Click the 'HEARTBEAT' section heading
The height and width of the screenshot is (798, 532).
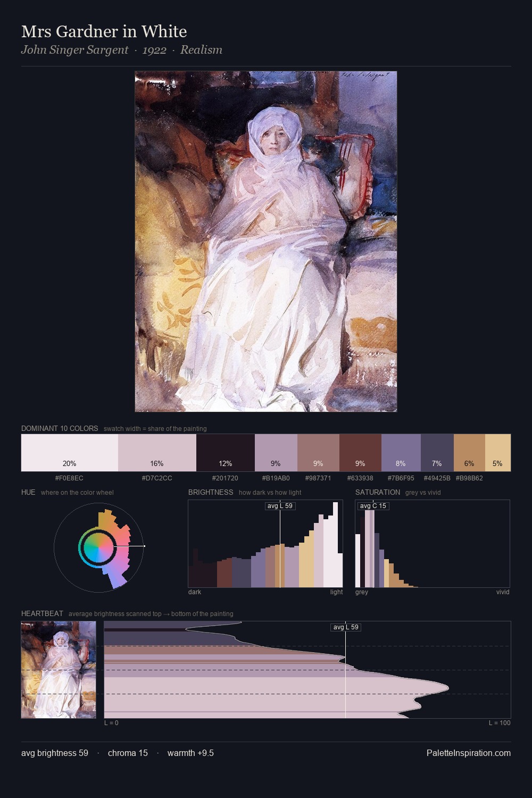[42, 613]
